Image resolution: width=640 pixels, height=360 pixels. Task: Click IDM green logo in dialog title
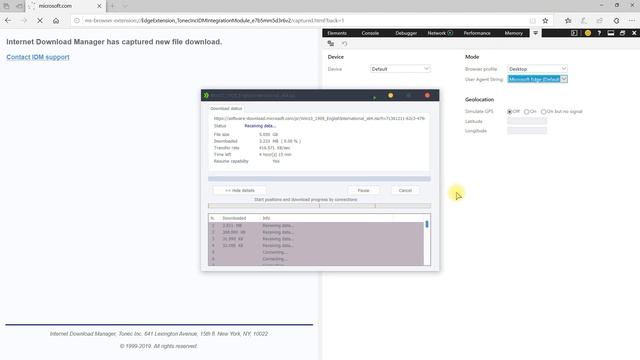(206, 95)
